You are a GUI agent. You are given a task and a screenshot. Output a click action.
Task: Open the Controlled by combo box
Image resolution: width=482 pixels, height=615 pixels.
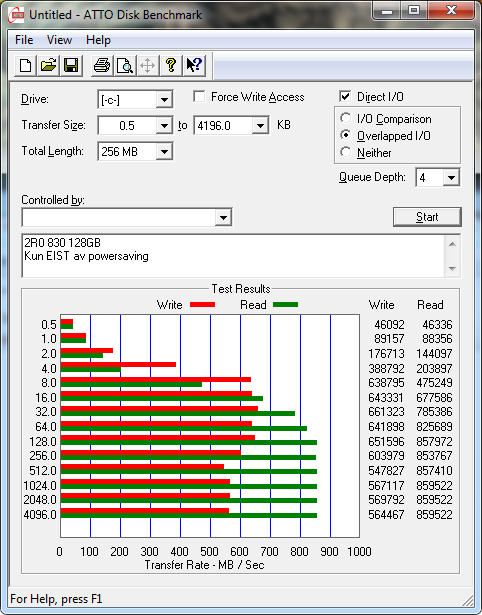pyautogui.click(x=127, y=217)
